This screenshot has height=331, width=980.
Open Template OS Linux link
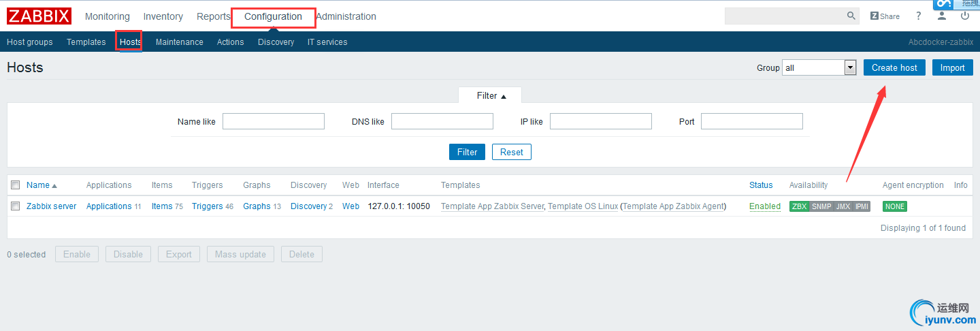(x=583, y=206)
